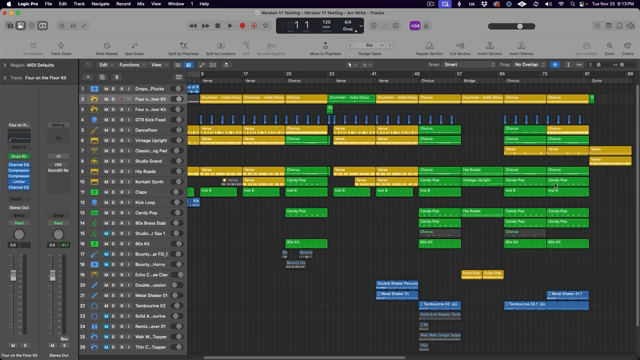Mute the Vintage Upright track

[x=106, y=140]
